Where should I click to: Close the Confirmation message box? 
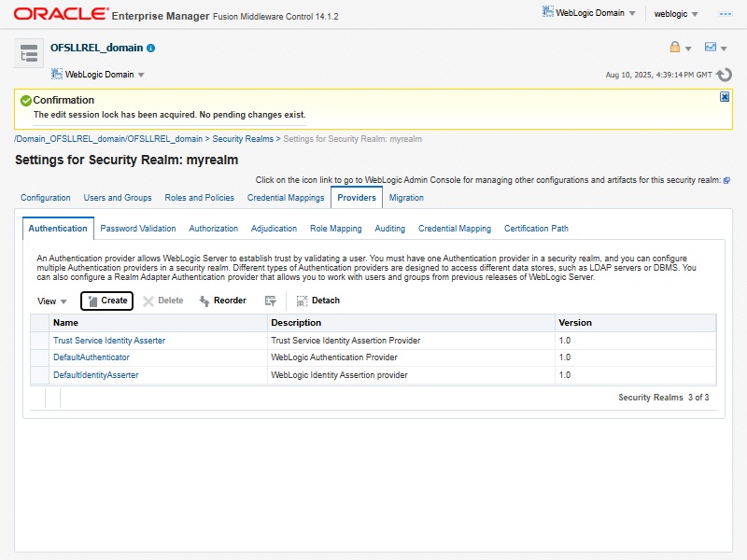click(725, 97)
